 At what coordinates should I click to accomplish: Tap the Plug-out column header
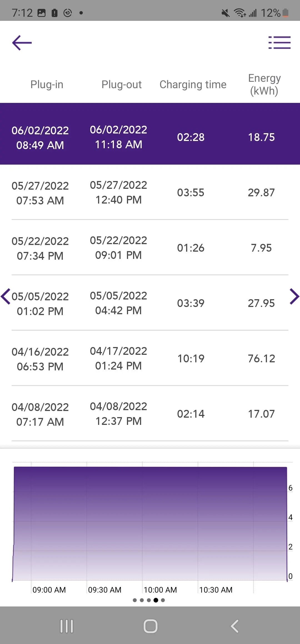coord(122,85)
